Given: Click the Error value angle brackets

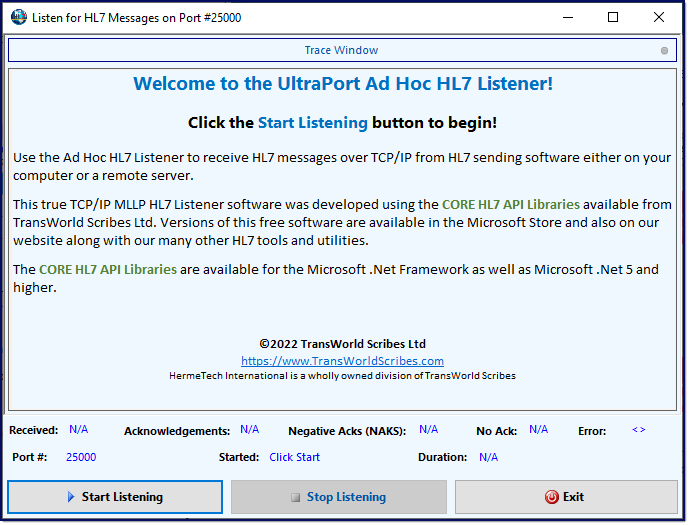Looking at the screenshot, I should pos(638,430).
